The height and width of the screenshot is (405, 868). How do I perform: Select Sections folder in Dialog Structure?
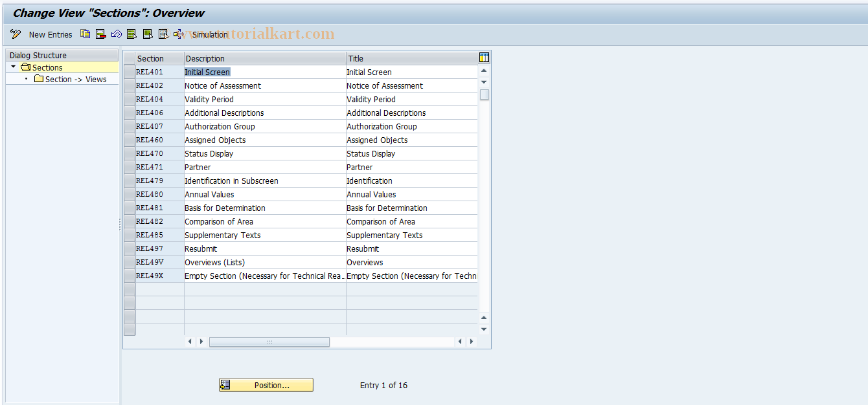pyautogui.click(x=47, y=67)
